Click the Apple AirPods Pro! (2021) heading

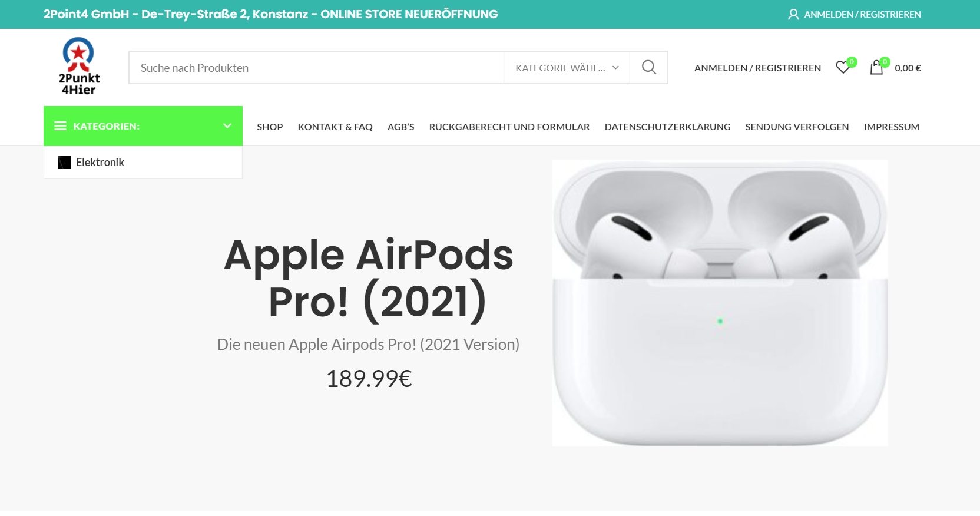tap(369, 278)
